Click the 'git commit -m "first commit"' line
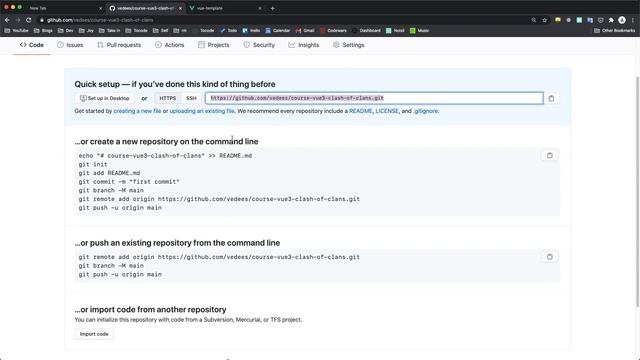The image size is (640, 360). point(129,182)
